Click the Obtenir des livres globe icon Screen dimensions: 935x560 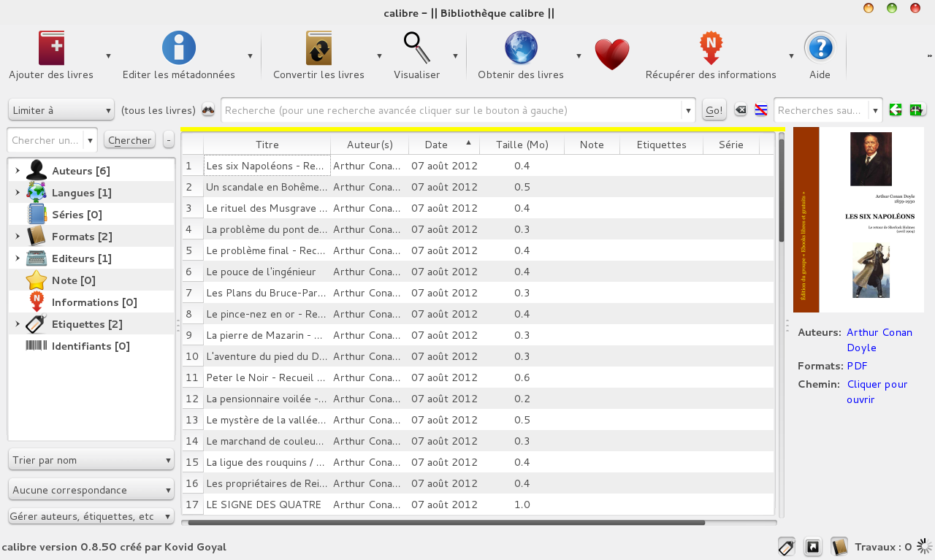pos(521,49)
